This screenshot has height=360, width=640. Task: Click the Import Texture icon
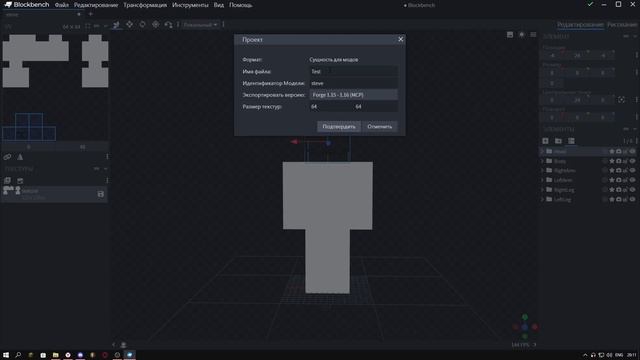(7, 180)
